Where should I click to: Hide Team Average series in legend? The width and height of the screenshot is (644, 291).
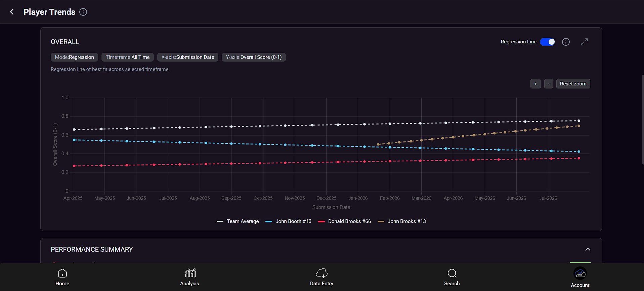tap(238, 221)
